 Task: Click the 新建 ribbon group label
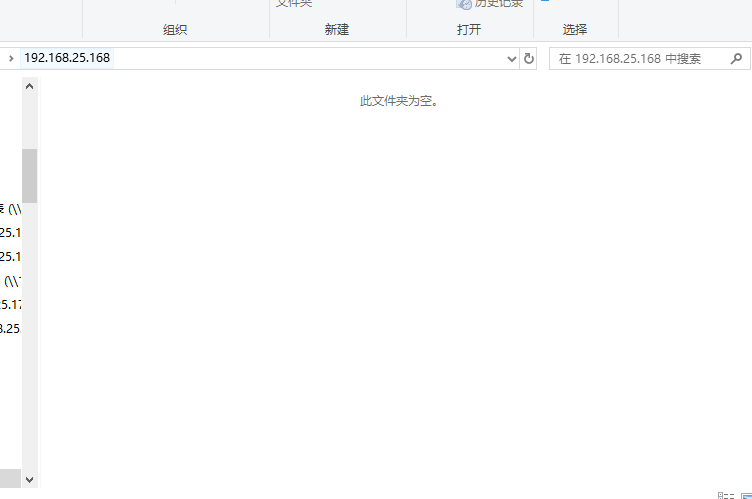pyautogui.click(x=337, y=30)
